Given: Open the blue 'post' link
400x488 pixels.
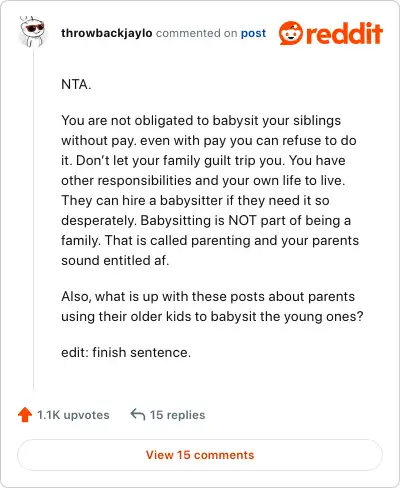Looking at the screenshot, I should pyautogui.click(x=253, y=33).
